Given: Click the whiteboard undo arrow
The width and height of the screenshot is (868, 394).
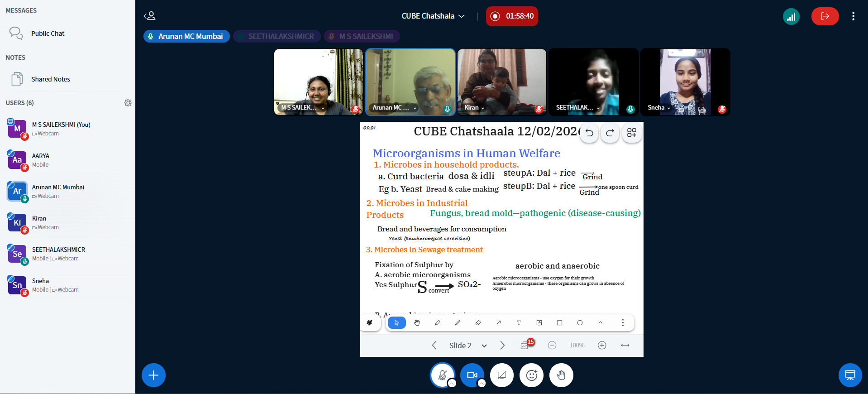Looking at the screenshot, I should tap(589, 133).
